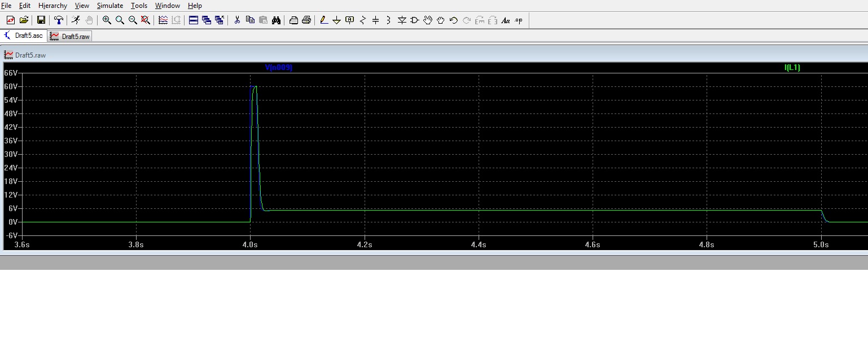Click the Find binoculars icon
The height and width of the screenshot is (350, 868).
point(276,20)
